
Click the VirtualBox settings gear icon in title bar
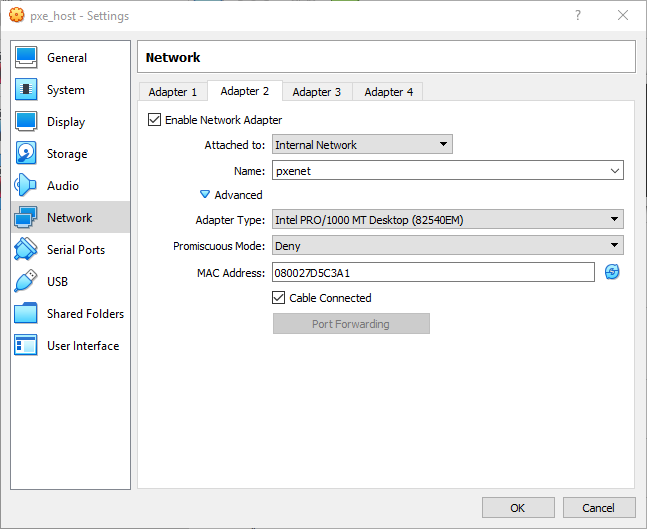17,15
